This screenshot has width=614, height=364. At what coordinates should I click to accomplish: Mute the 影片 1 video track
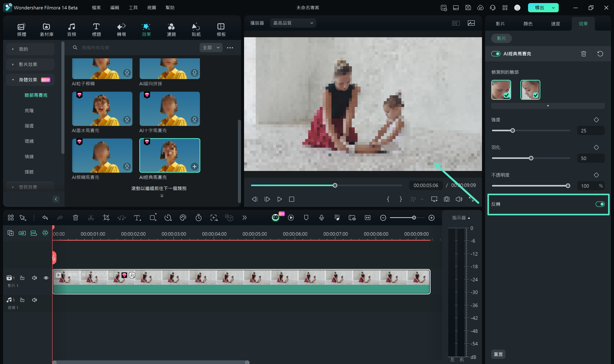34,278
